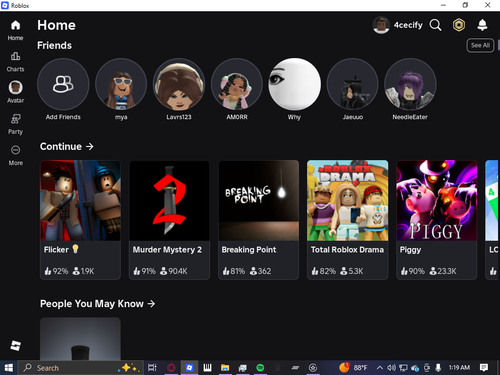Click the Breaking Point title text
Image resolution: width=500 pixels, height=375 pixels.
tap(249, 250)
